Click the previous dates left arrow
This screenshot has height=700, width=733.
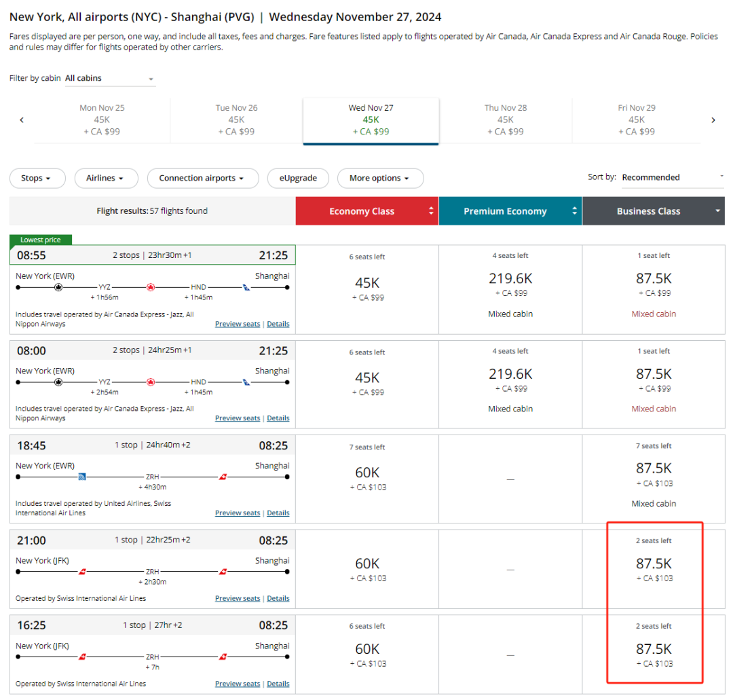22,120
